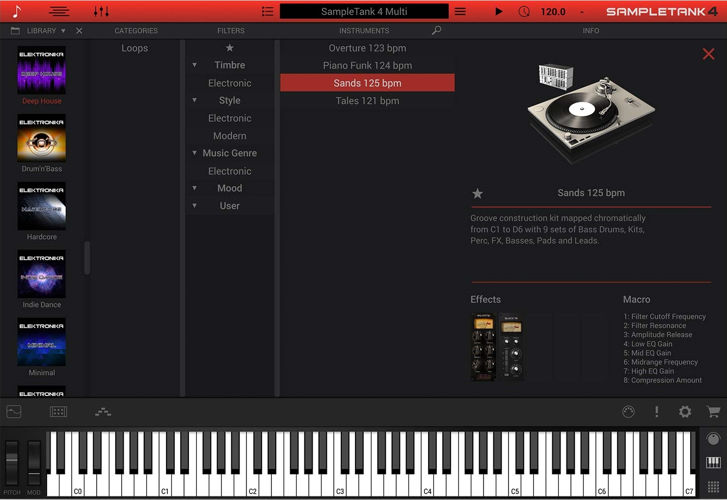Choose the Modern style filter

tap(230, 136)
